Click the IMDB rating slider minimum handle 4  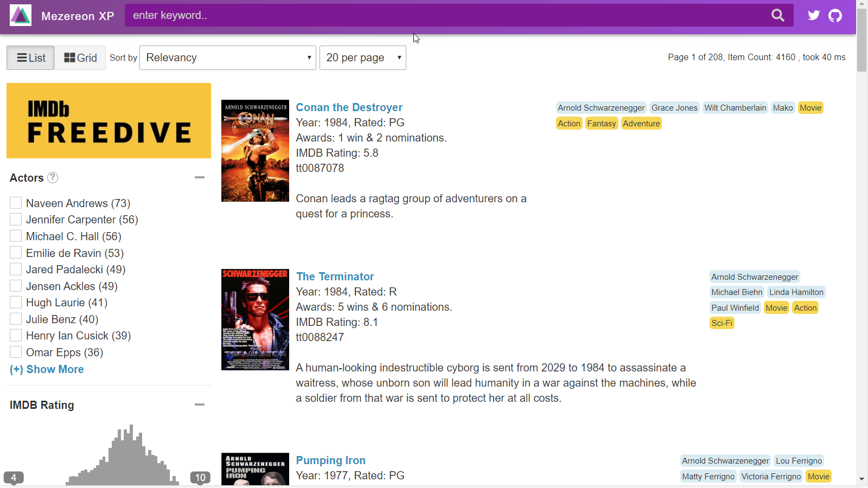click(14, 478)
